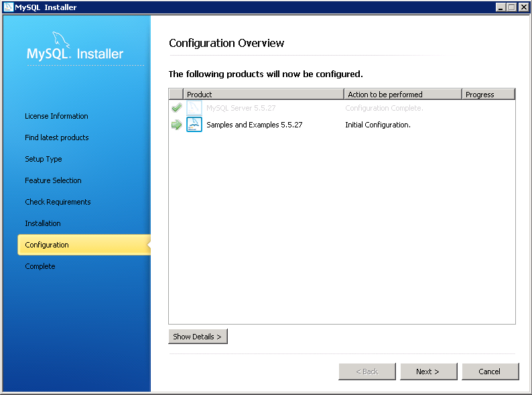
Task: Click the Action to be performed header
Action: click(403, 94)
